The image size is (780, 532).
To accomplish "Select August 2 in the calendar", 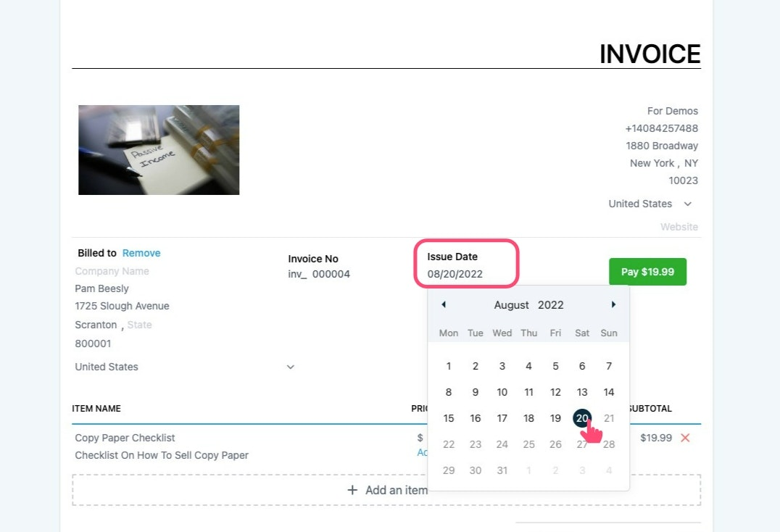I will tap(475, 366).
